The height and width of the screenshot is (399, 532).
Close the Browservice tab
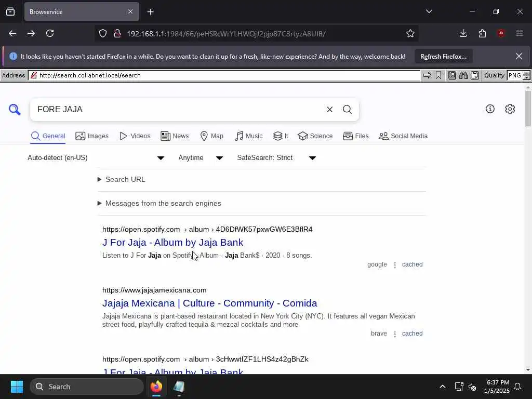(x=130, y=11)
